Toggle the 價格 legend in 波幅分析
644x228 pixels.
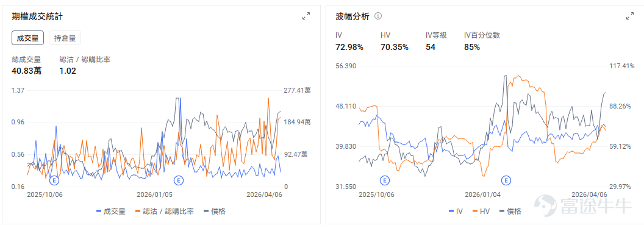(x=510, y=212)
